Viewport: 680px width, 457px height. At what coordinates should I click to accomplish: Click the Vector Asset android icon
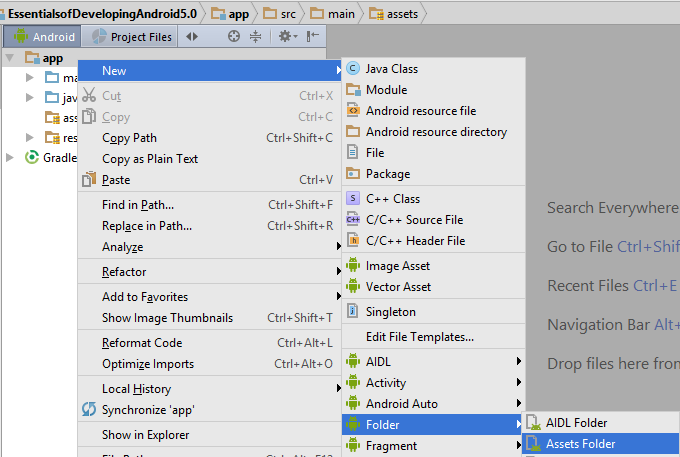pos(353,286)
